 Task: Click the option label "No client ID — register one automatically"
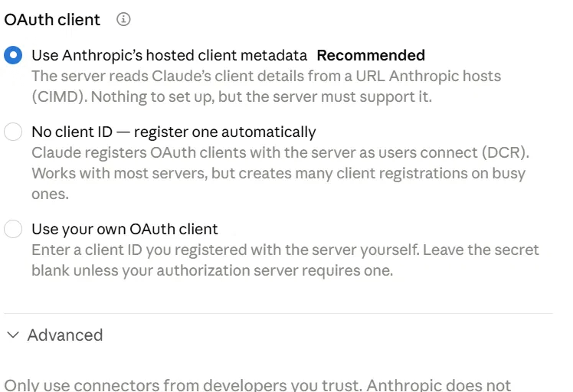[x=174, y=132]
